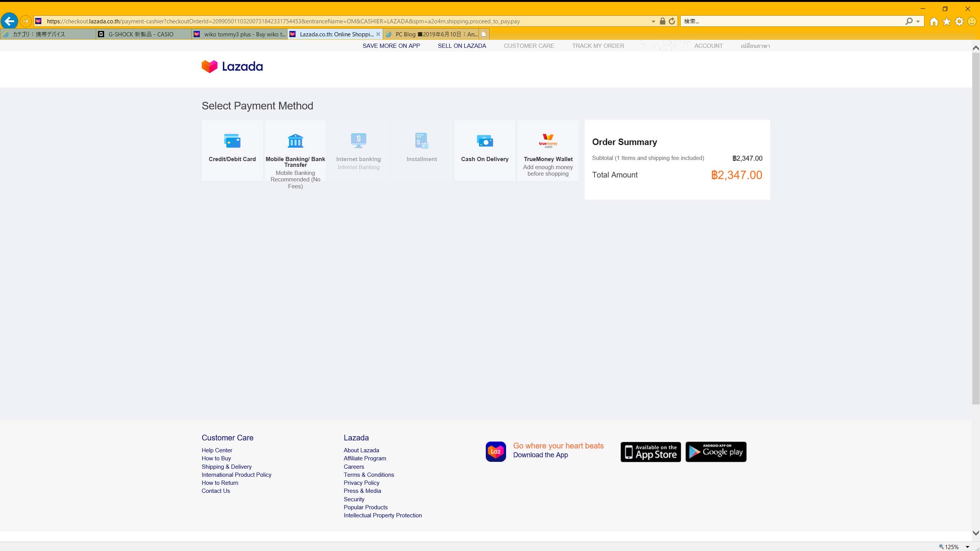Viewport: 980px width, 551px height.
Task: Switch to the PC Blog tab
Action: [431, 34]
